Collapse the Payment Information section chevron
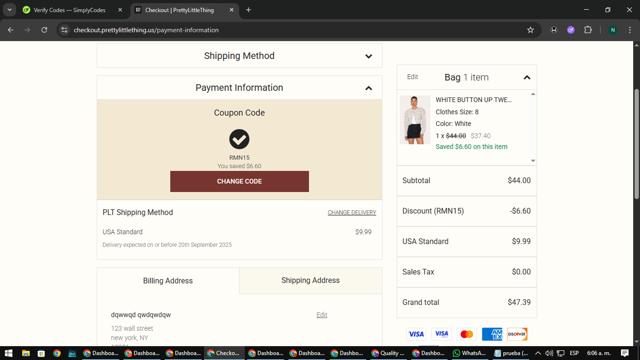The height and width of the screenshot is (360, 640). [369, 88]
